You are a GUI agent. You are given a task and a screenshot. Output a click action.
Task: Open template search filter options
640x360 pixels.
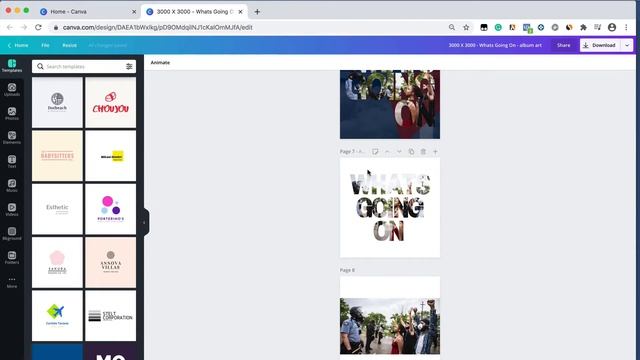pos(129,67)
